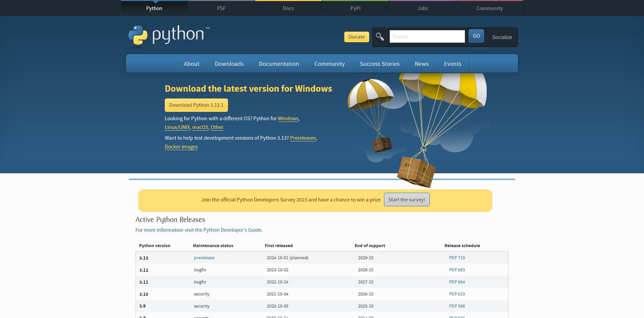The height and width of the screenshot is (318, 644).
Task: Click the Download the latest version for Windows heading
Action: pos(248,89)
